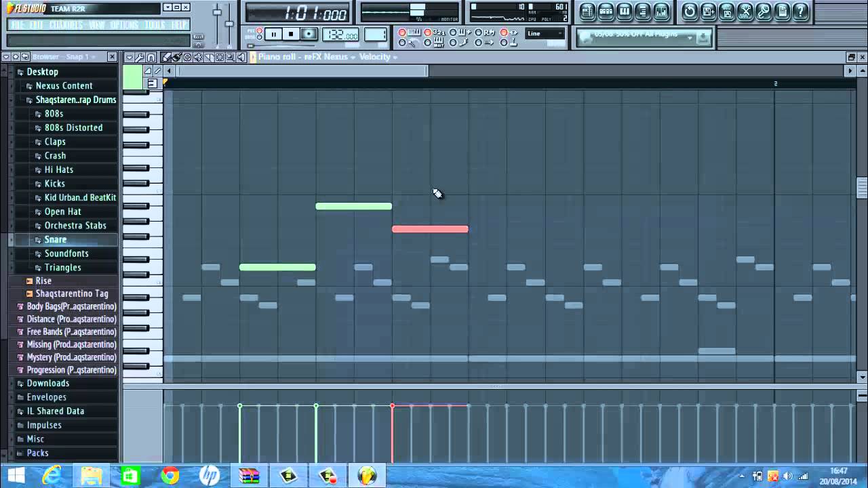Open the Mixer window icon

661,11
